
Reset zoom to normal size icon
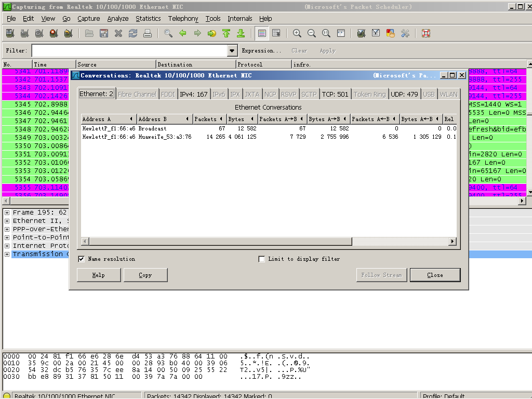(x=326, y=33)
